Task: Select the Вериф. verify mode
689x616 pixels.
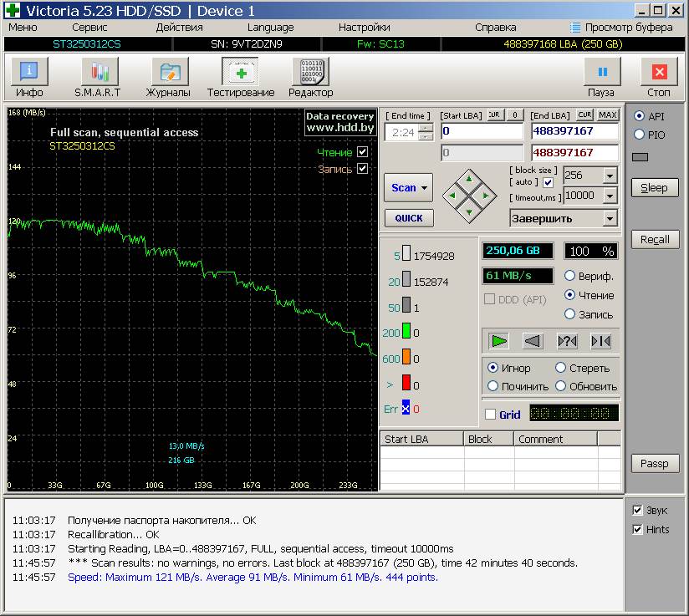Action: [569, 276]
